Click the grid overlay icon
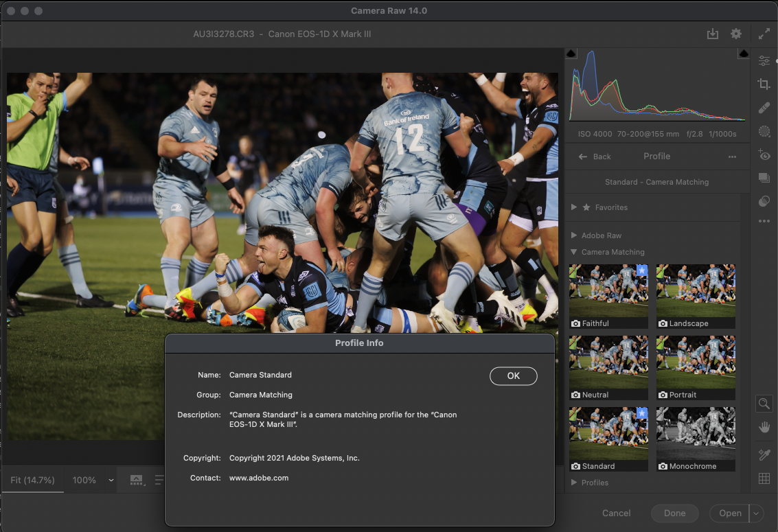778x532 pixels. pos(764,478)
